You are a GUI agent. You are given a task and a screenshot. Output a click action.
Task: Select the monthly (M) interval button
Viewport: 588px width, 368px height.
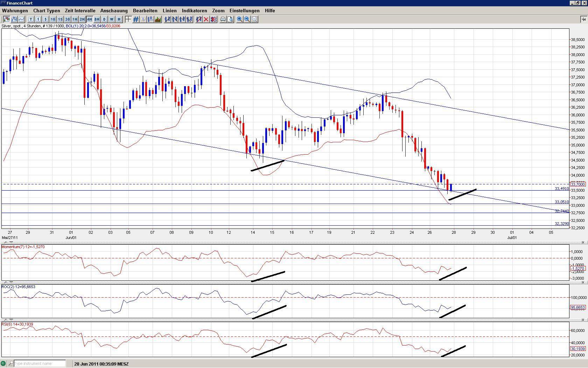click(x=119, y=19)
